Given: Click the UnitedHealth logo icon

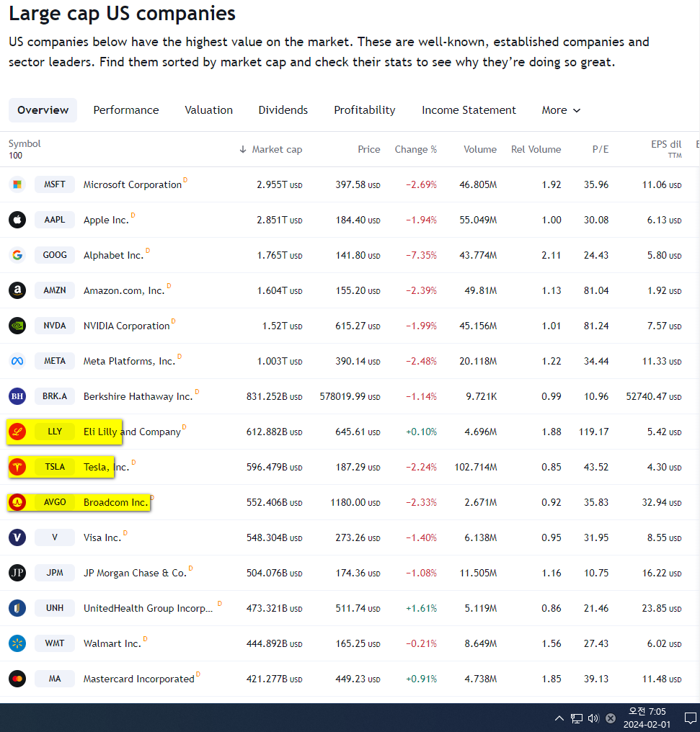Looking at the screenshot, I should 17,608.
